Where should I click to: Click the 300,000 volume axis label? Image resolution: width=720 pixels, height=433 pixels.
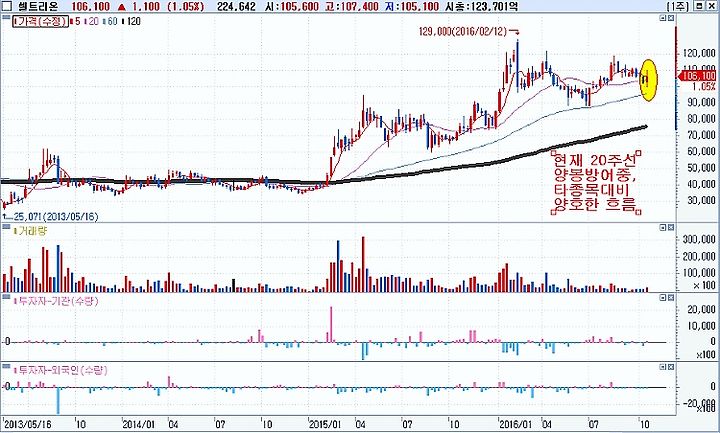point(698,240)
